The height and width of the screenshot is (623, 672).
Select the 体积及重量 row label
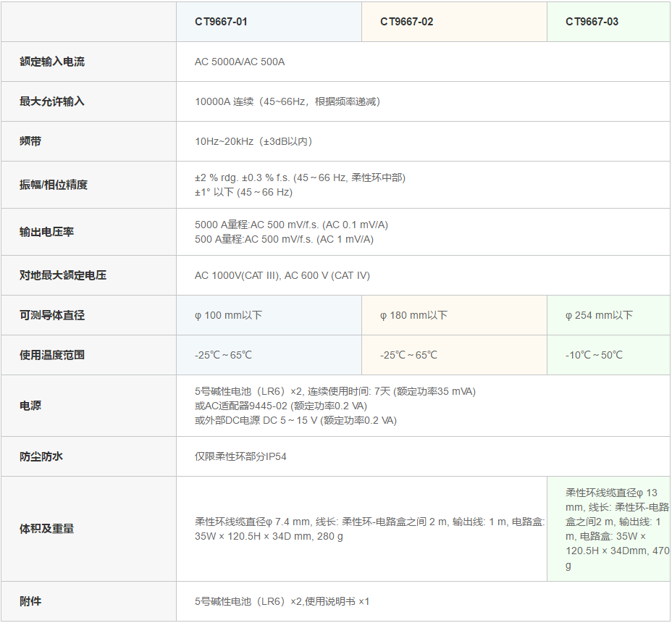tap(47, 529)
